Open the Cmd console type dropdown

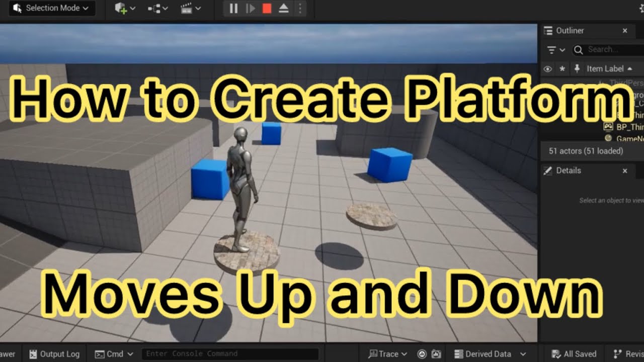114,354
